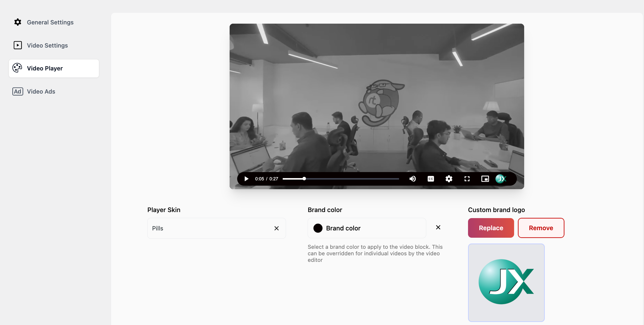Open General Settings tab

(x=50, y=22)
